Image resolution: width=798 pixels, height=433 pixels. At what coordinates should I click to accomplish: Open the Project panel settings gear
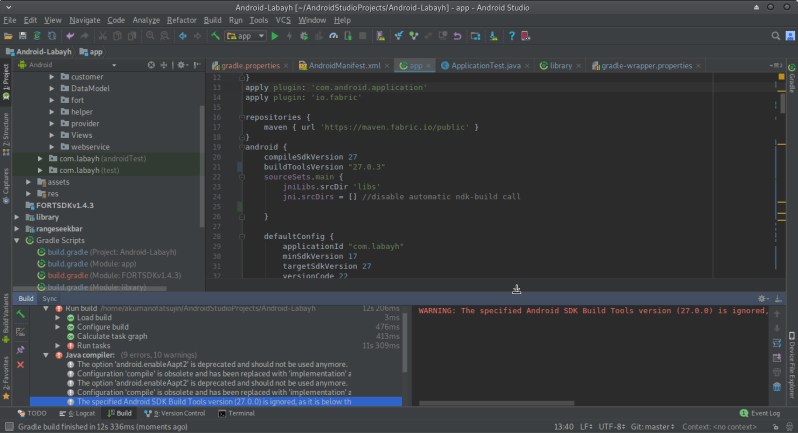pos(181,65)
